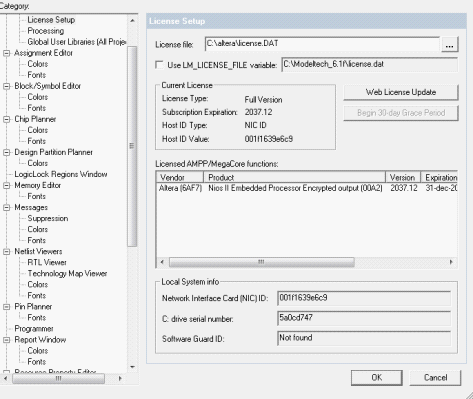Select Processing in the category tree
This screenshot has height=399, width=473.
[46, 31]
